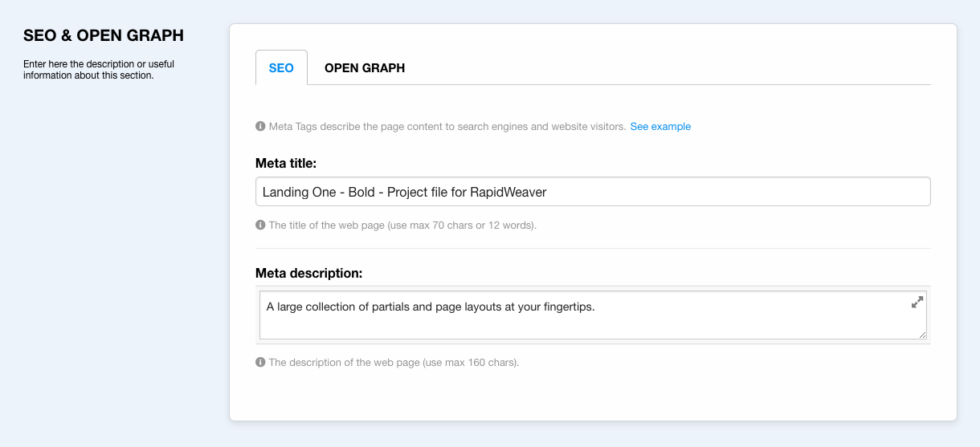Click the word fingertips in Meta description

point(565,307)
